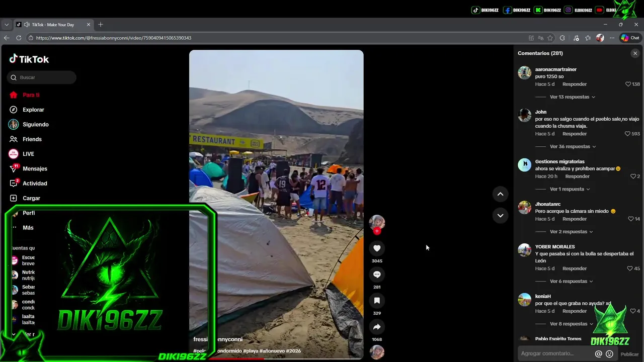Mute the tab via the speaker icon
The width and height of the screenshot is (644, 362).
tap(27, 25)
